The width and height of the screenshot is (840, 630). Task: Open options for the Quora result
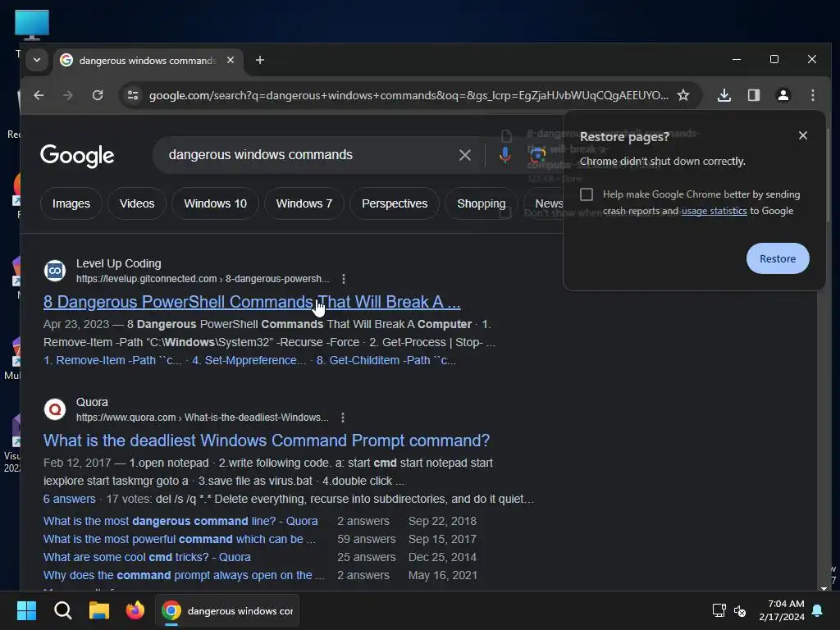343,418
